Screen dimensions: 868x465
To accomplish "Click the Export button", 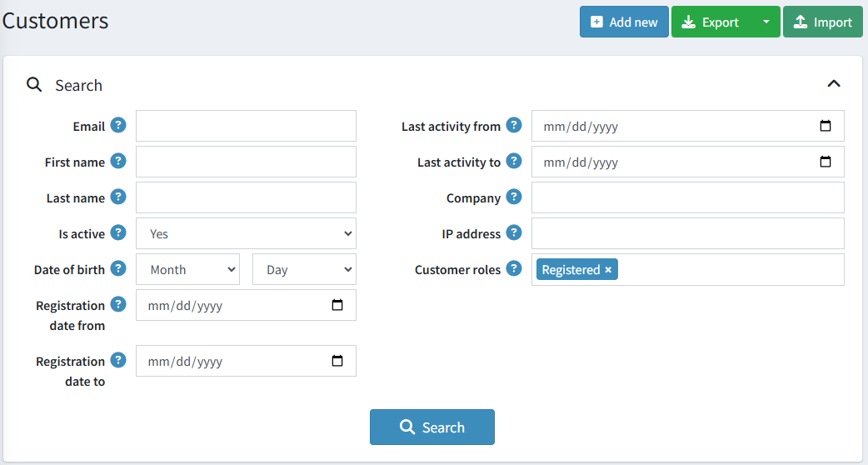I will click(711, 22).
